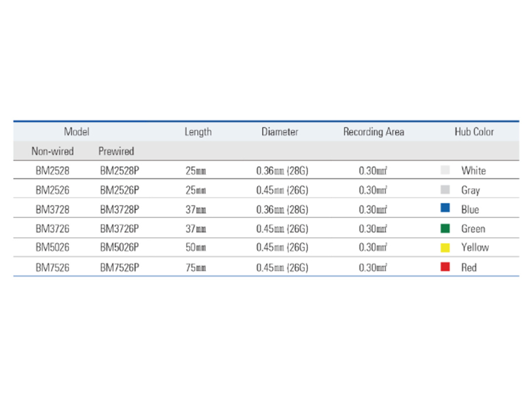Click the 0.30 recording area in BM7526 row

tap(373, 268)
